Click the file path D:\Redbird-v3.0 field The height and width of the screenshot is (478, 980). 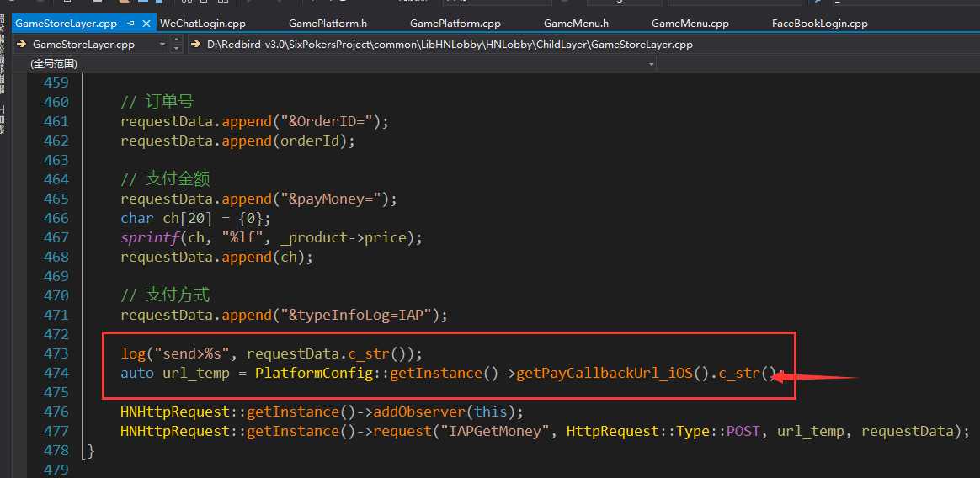pos(450,45)
